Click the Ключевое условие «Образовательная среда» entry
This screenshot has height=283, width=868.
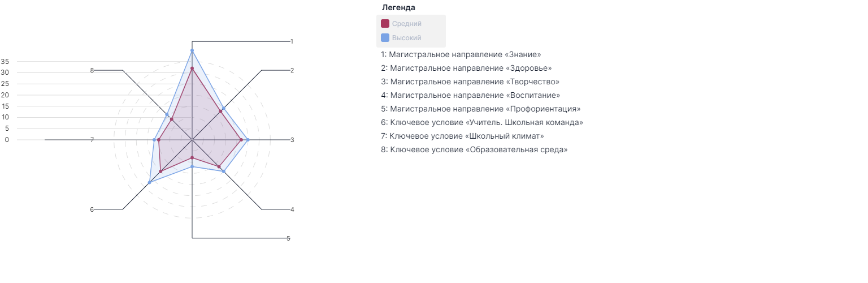pyautogui.click(x=474, y=149)
